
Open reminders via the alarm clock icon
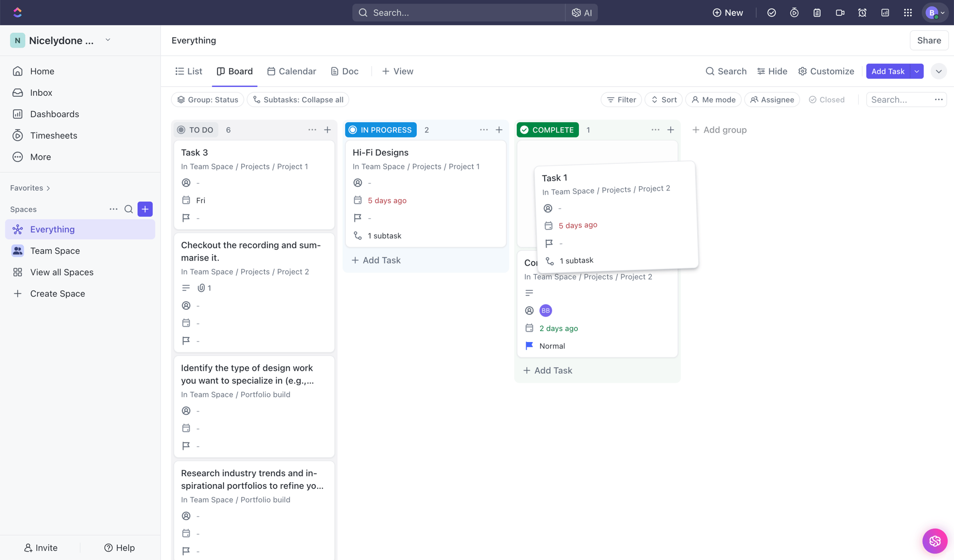[863, 12]
